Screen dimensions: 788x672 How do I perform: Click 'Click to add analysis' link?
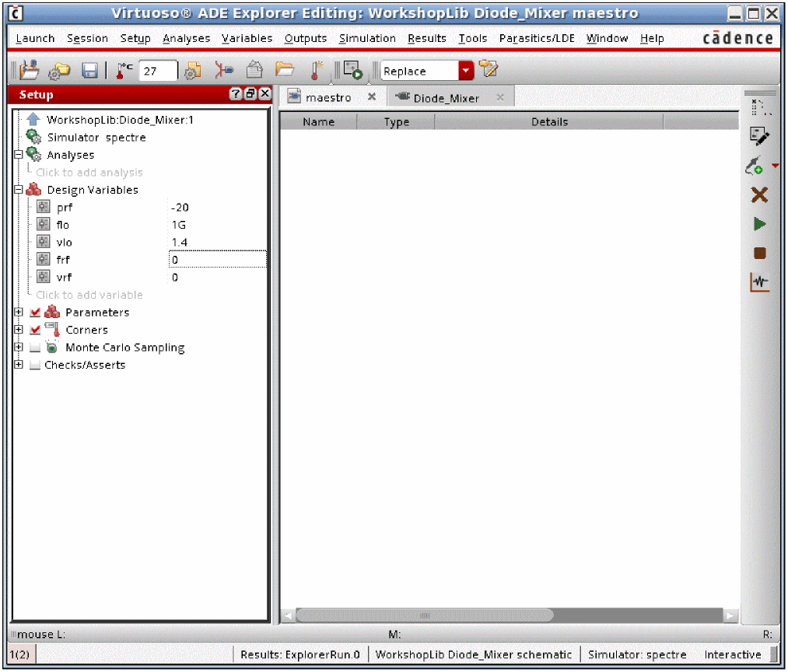tap(89, 173)
